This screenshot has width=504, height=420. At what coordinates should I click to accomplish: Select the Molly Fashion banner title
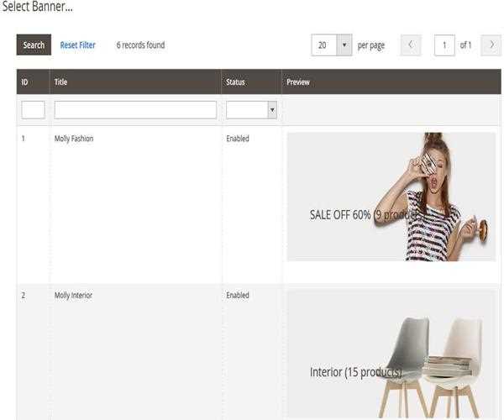tap(74, 139)
